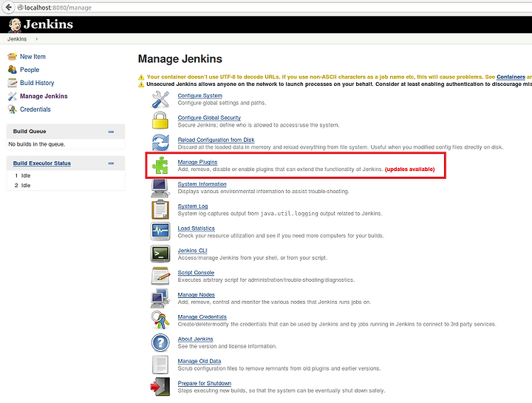The image size is (532, 403).
Task: Click the New Item icon in sidebar
Action: [x=13, y=56]
